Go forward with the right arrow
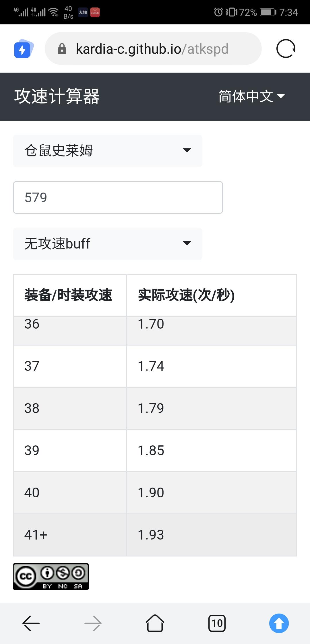Viewport: 310px width, 644px height. [93, 623]
